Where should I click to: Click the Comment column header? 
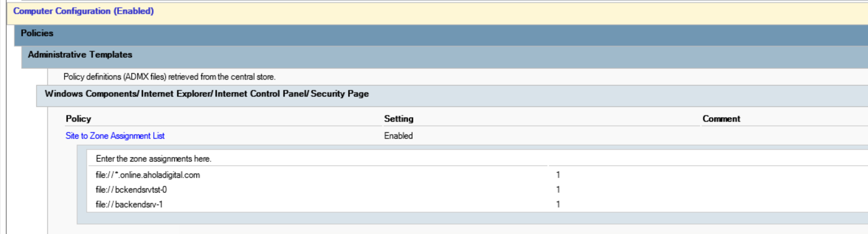pyautogui.click(x=721, y=119)
